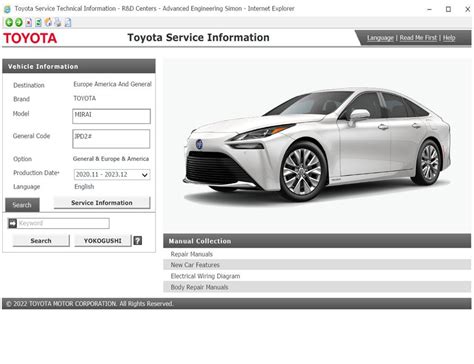Click the Vehicle Information panel header
474x364 pixels.
[x=79, y=66]
